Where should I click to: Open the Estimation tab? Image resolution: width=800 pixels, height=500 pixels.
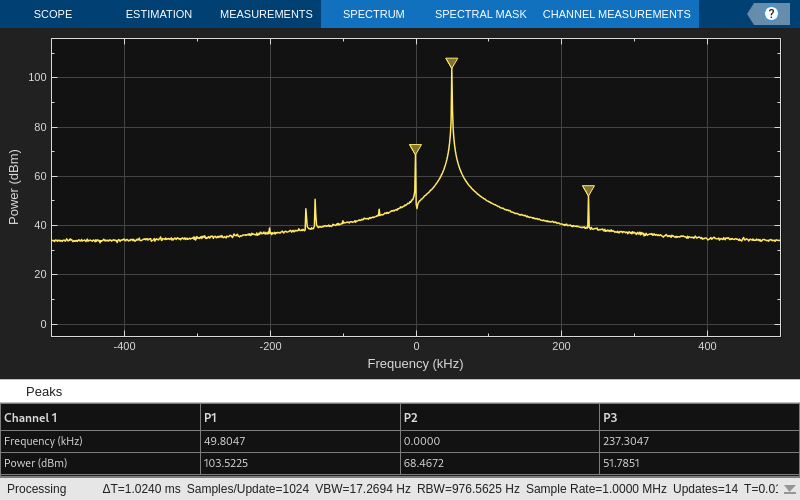pos(158,14)
